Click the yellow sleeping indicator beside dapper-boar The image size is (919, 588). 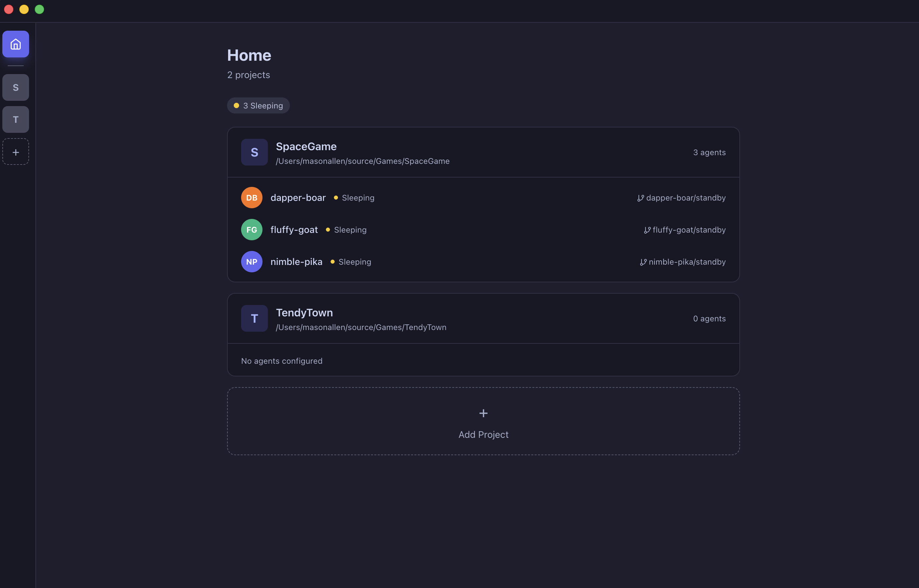pyautogui.click(x=336, y=198)
